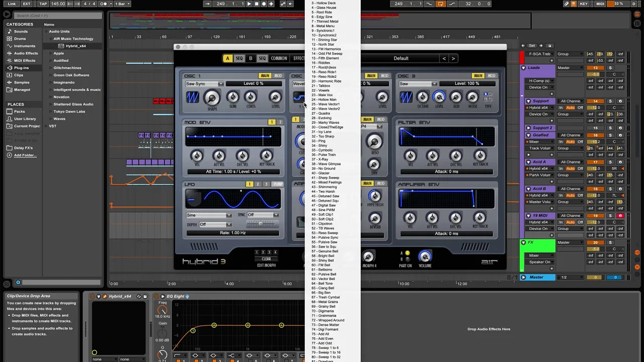
Task: Select MOD ENV 2 button
Action: [280, 122]
